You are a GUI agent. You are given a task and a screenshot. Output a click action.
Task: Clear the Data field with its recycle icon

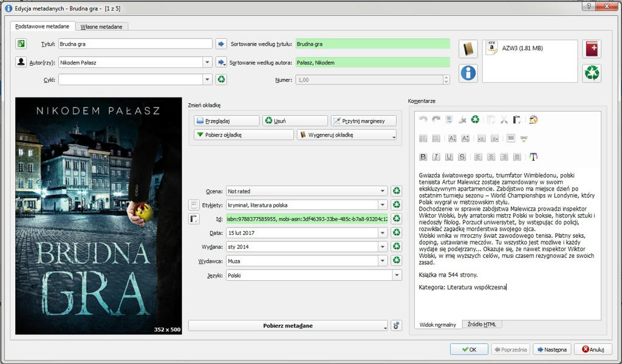tap(396, 232)
